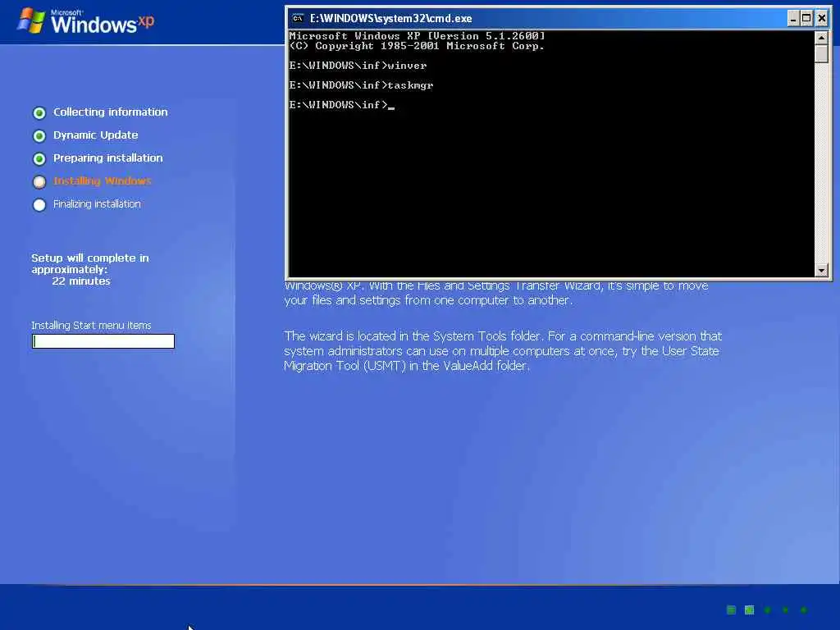
Task: Click the 'Preparing installation' label
Action: click(107, 158)
